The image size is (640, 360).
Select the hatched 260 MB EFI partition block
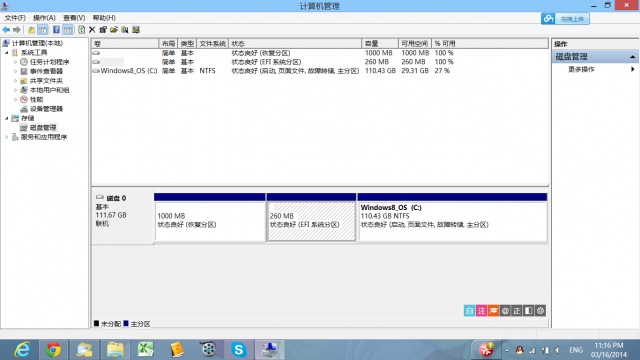point(311,218)
